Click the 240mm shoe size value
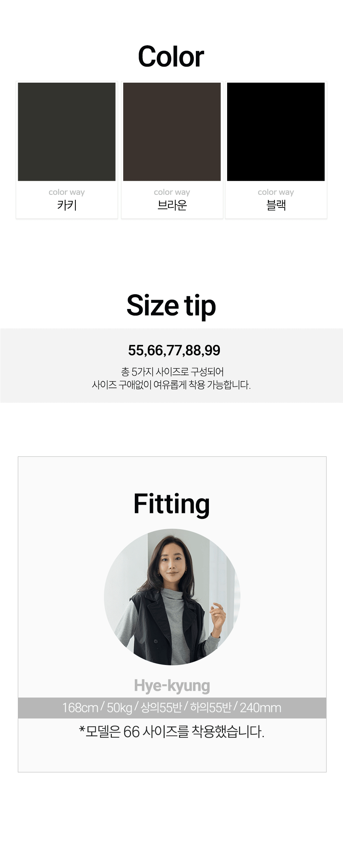Viewport: 343px width, 868px height. point(260,708)
